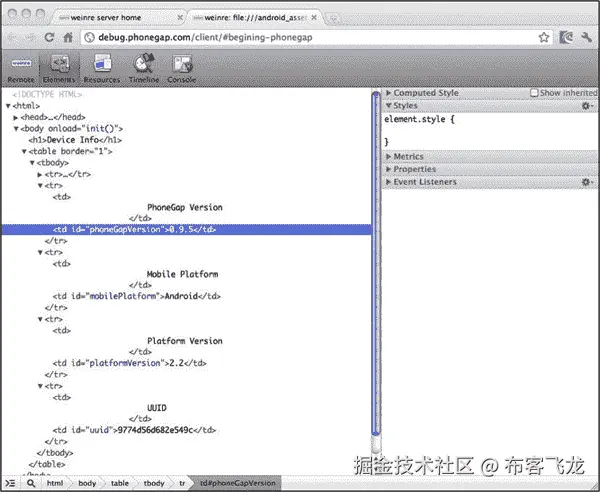
Task: Open the Remote panel
Action: point(21,70)
